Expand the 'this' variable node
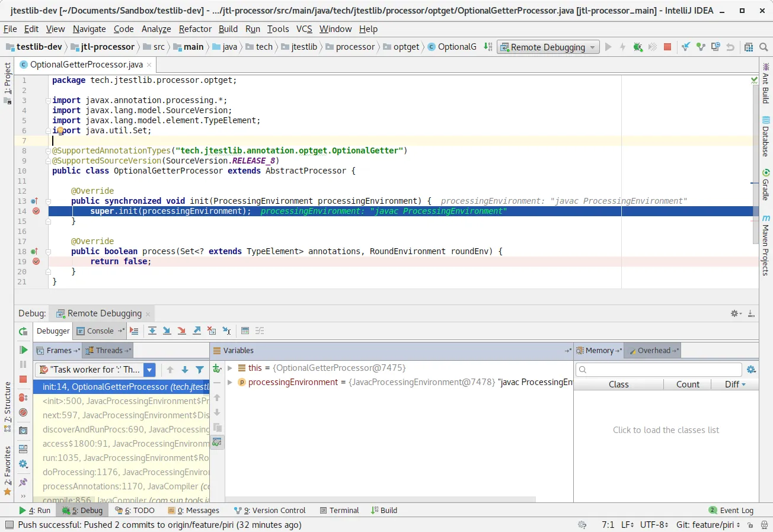Screen dimensions: 773x532 tap(230, 368)
